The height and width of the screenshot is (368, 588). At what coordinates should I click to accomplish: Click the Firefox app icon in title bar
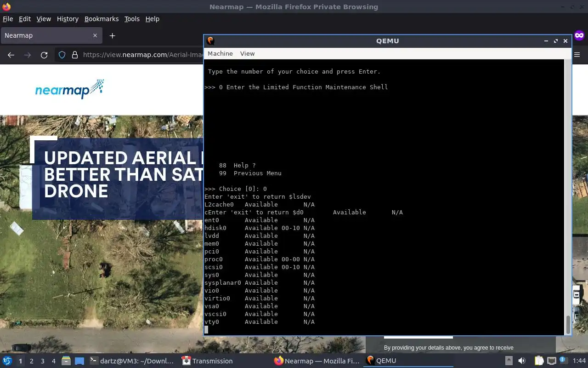click(6, 6)
